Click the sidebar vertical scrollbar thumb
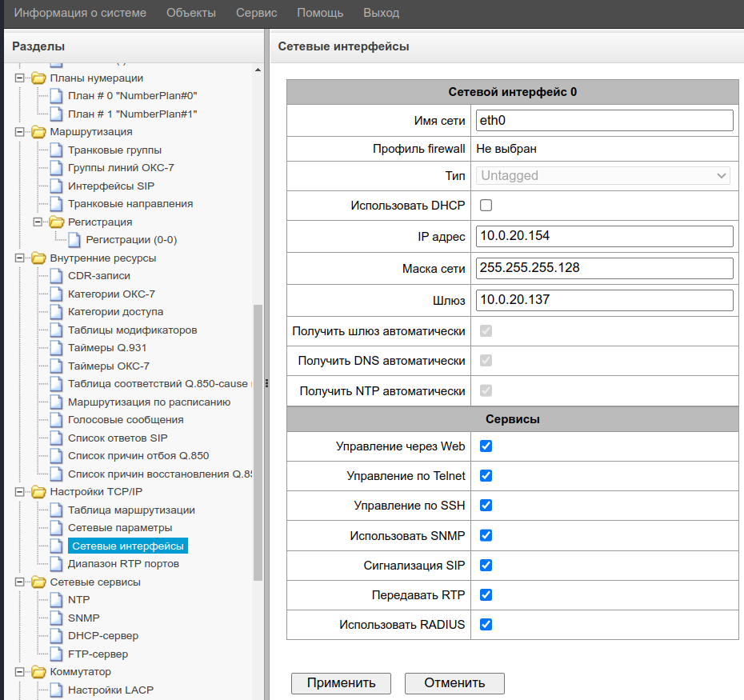The height and width of the screenshot is (700, 744). click(258, 440)
